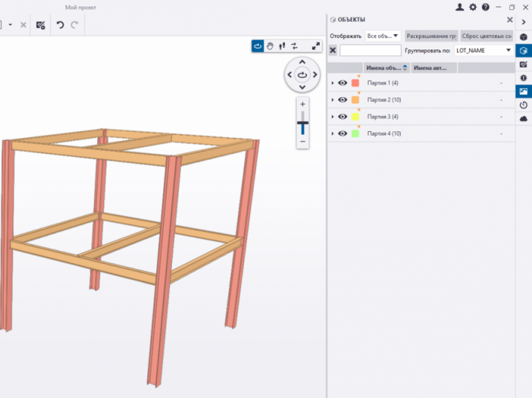Open the cloud panel in sidebar
Viewport: 532px width, 398px height.
tap(523, 118)
